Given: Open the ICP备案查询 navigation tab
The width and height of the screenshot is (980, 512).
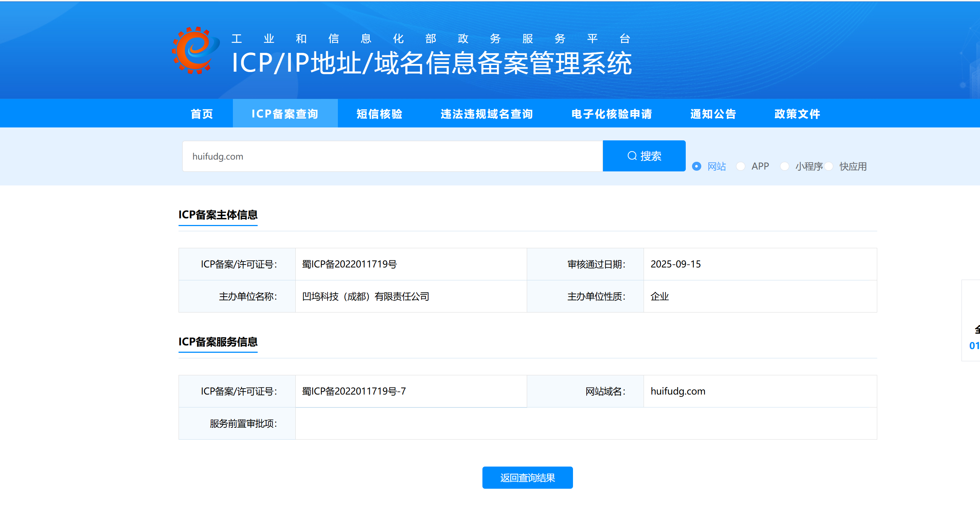Looking at the screenshot, I should 285,114.
